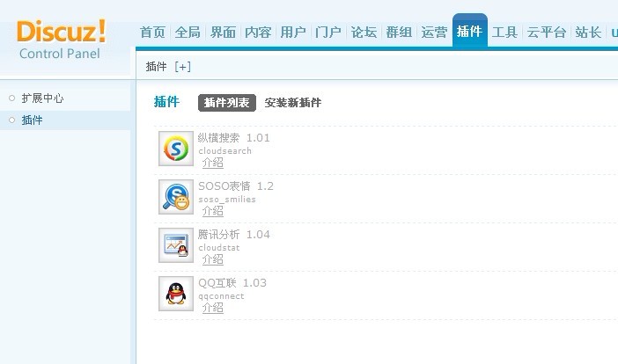
Task: Open the 站长 top menu
Action: (588, 33)
